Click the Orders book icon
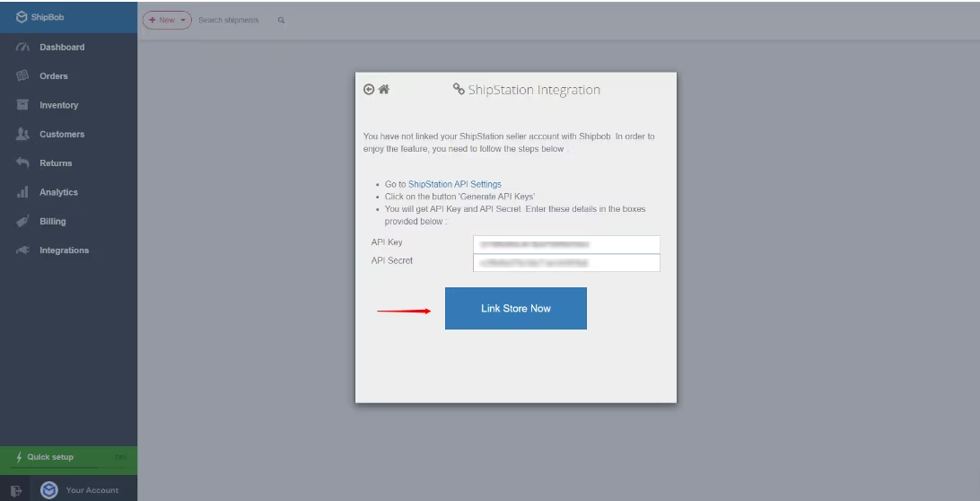980x501 pixels. [x=22, y=75]
